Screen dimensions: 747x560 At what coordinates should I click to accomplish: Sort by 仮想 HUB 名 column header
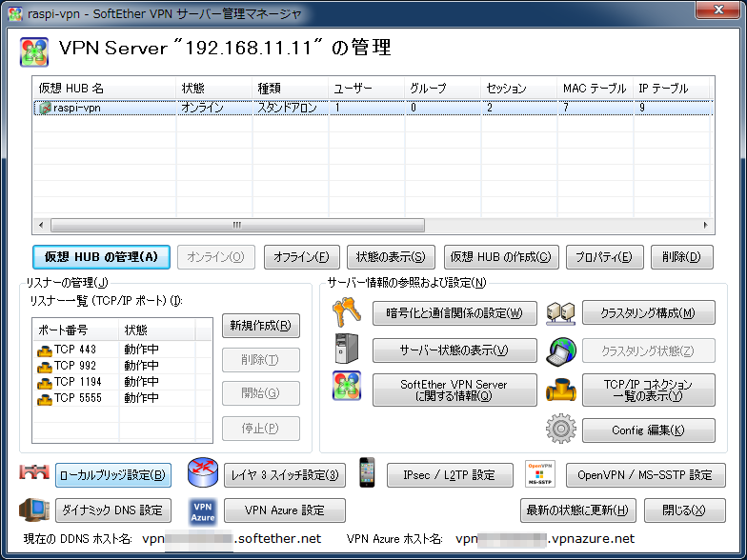click(105, 88)
